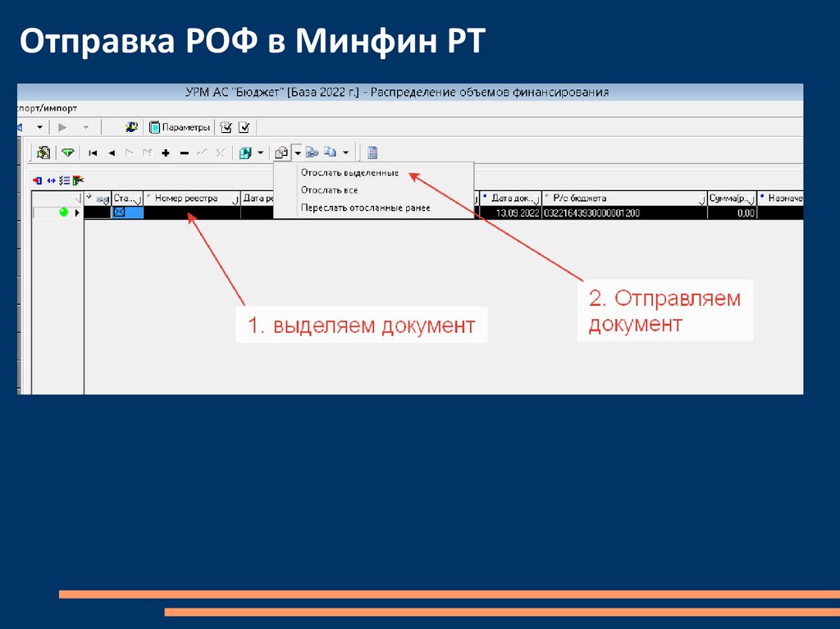Click the flag scissors icon above grid
The height and width of the screenshot is (629, 840).
78,180
